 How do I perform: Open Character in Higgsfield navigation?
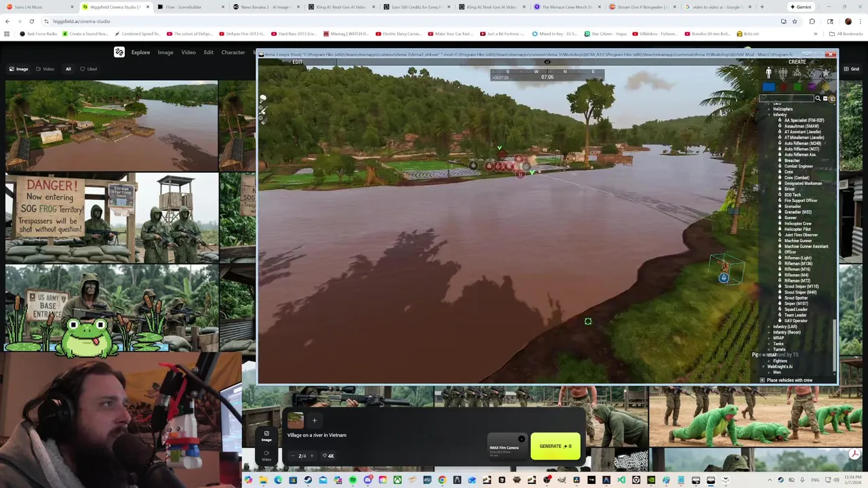coord(233,52)
